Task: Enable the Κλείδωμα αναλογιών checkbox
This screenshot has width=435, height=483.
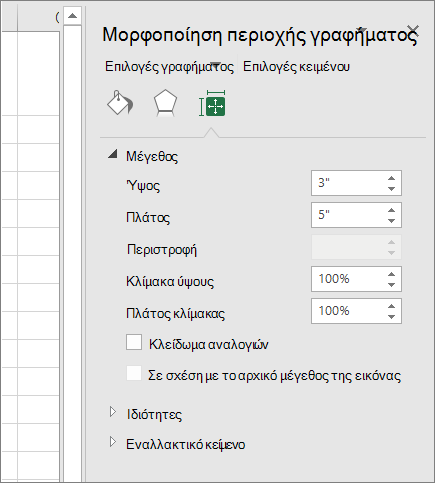Action: point(134,342)
